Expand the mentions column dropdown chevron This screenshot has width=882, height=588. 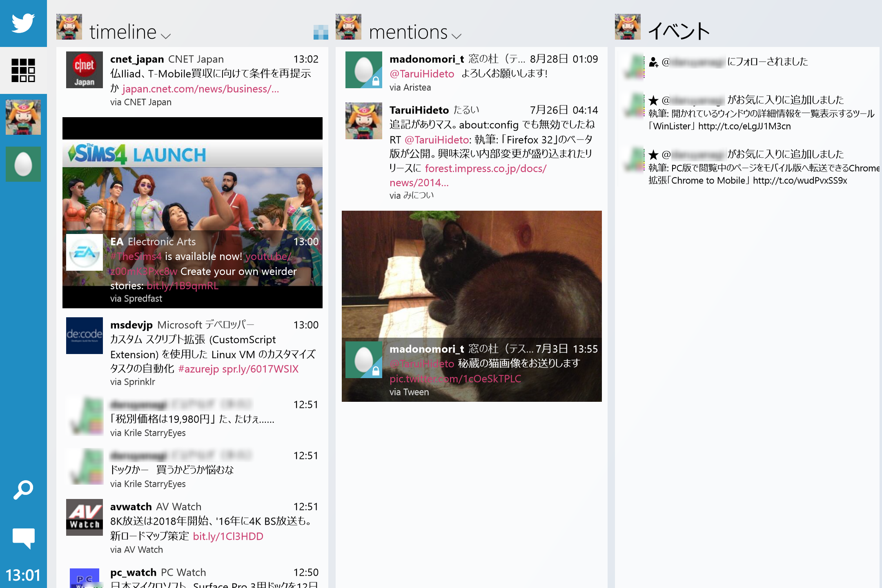point(457,36)
